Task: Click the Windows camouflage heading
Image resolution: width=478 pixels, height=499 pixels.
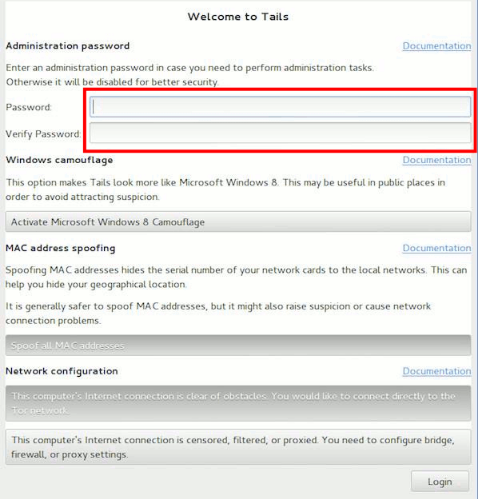Action: (59, 160)
